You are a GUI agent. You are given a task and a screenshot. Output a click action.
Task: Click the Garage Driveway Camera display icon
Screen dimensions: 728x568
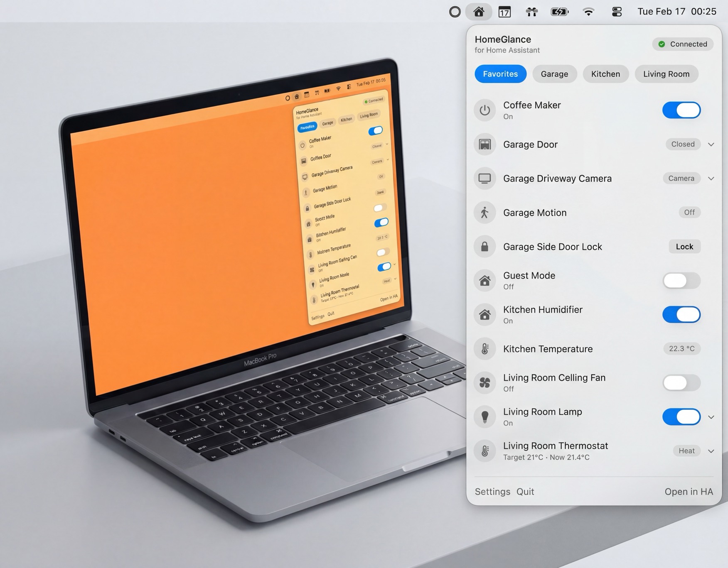485,178
